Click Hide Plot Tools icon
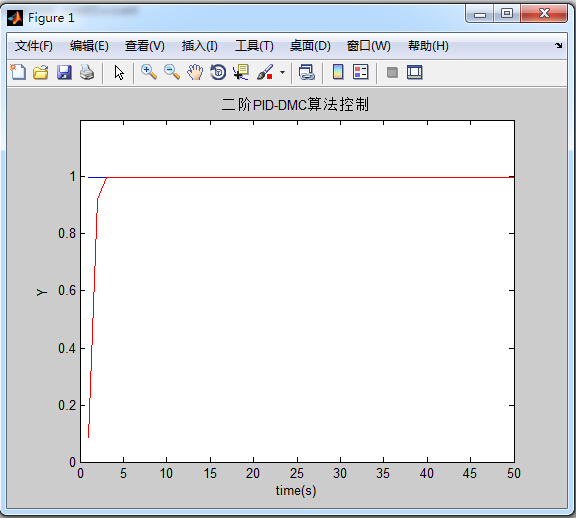The width and height of the screenshot is (576, 518). pyautogui.click(x=392, y=72)
